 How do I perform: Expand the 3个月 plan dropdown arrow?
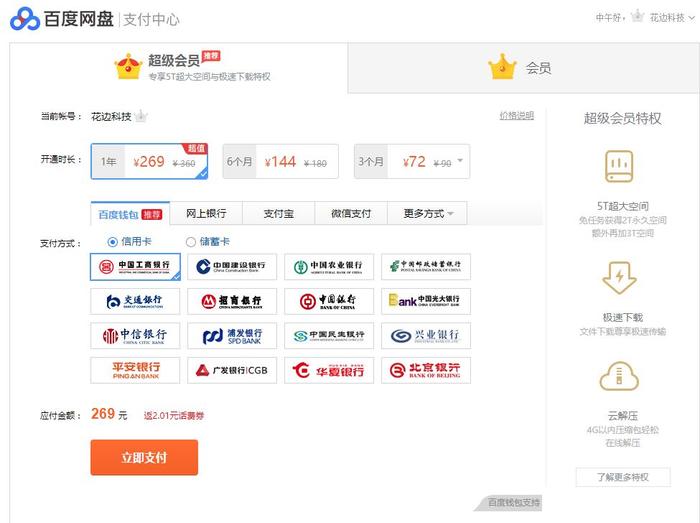pos(460,161)
